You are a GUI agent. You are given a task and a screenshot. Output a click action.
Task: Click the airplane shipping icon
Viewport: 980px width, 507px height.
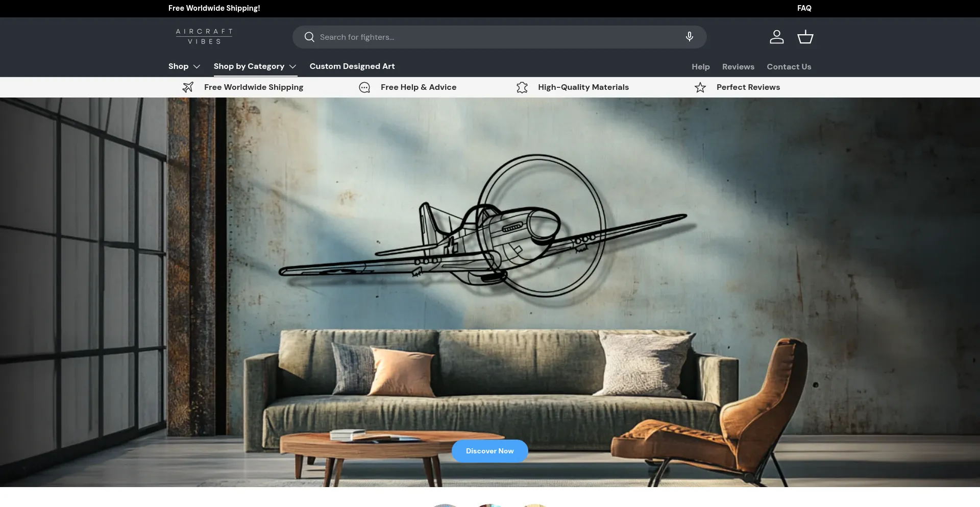tap(188, 87)
